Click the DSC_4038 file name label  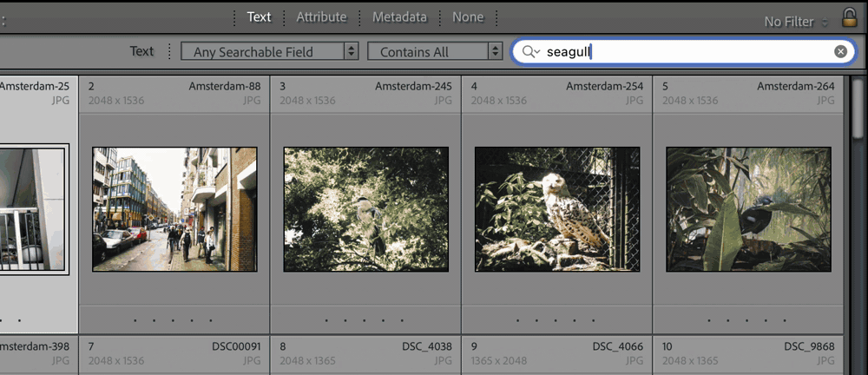pos(427,346)
